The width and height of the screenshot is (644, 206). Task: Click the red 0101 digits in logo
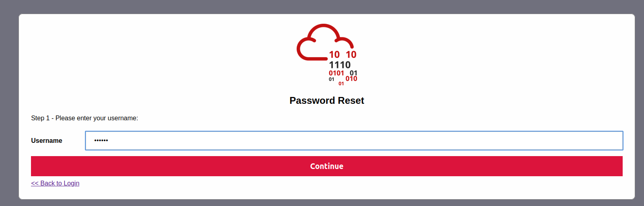tap(336, 73)
